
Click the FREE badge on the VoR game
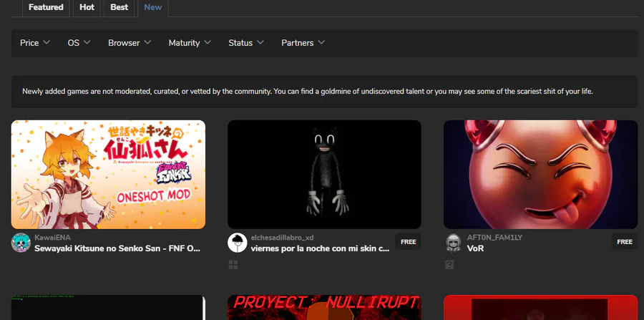[624, 242]
